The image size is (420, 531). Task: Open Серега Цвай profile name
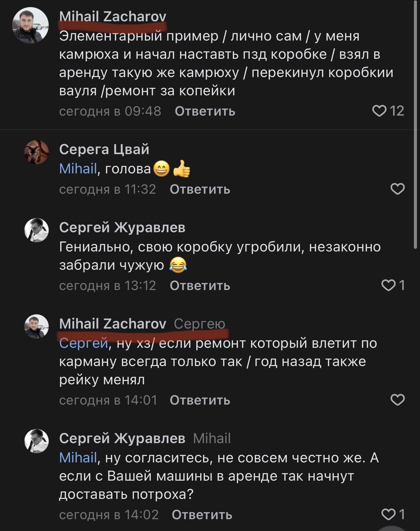click(x=104, y=149)
